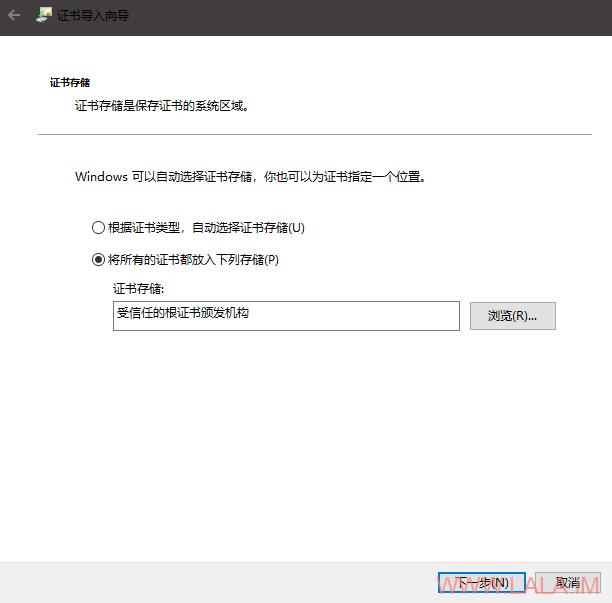The height and width of the screenshot is (603, 612).
Task: Click the description 证书存储是保存证书的系统区域
Action: (162, 106)
